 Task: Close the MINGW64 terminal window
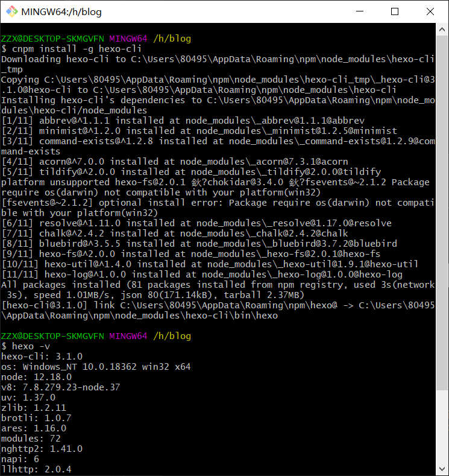click(430, 11)
